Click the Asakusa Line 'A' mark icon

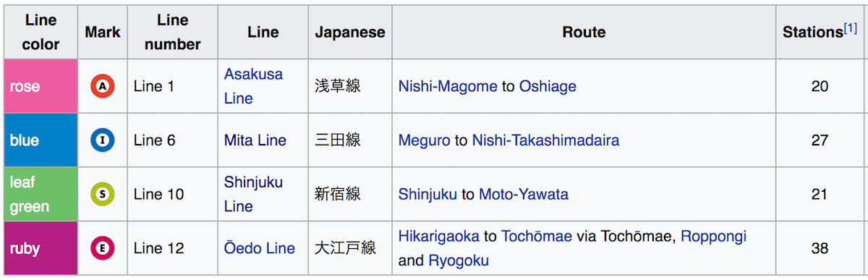103,87
